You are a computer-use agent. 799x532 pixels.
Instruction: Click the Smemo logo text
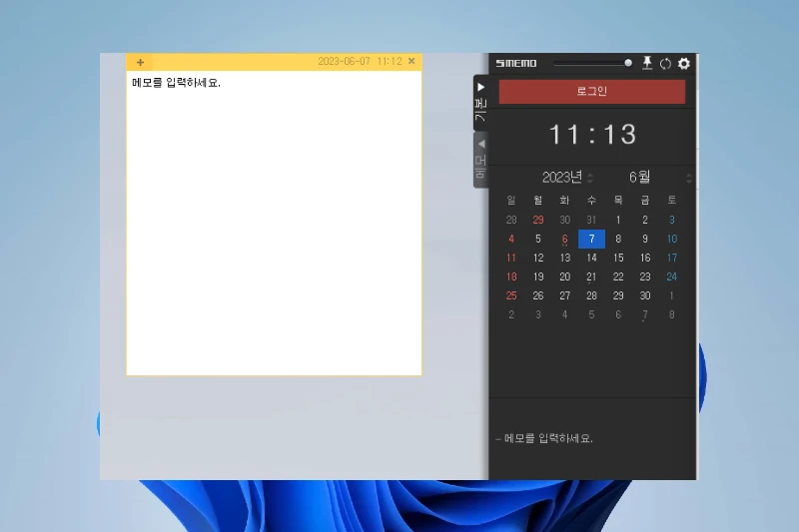516,63
